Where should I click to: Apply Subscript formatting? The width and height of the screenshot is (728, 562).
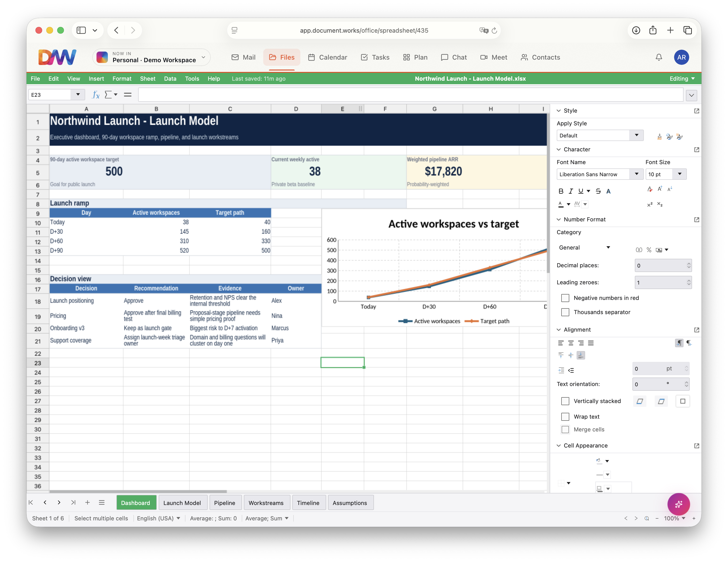coord(660,204)
